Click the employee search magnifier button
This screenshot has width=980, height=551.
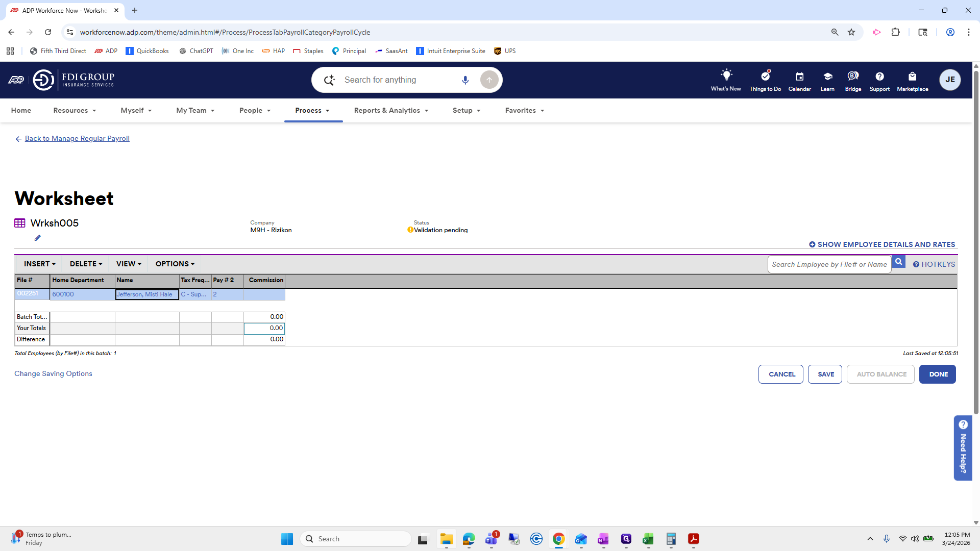(898, 262)
